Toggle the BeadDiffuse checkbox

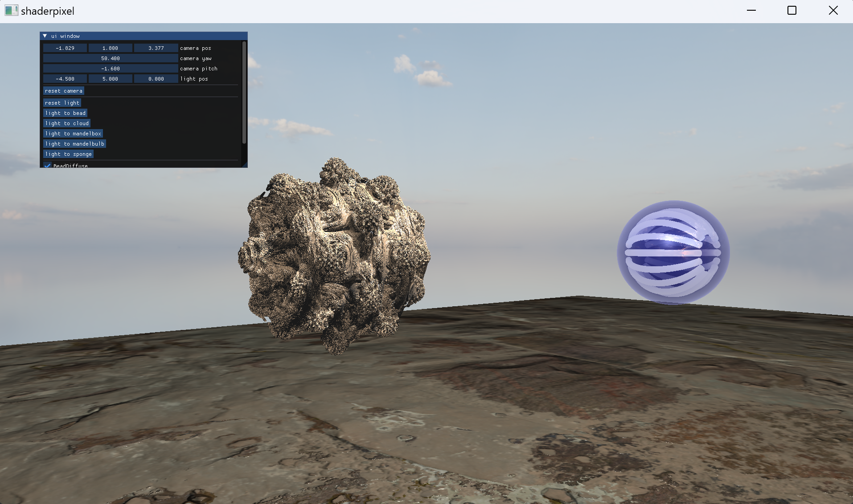[x=47, y=165]
